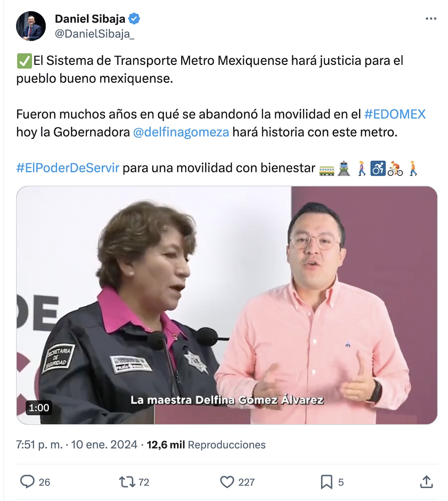Click the retweet icon
The height and width of the screenshot is (501, 448).
[127, 482]
